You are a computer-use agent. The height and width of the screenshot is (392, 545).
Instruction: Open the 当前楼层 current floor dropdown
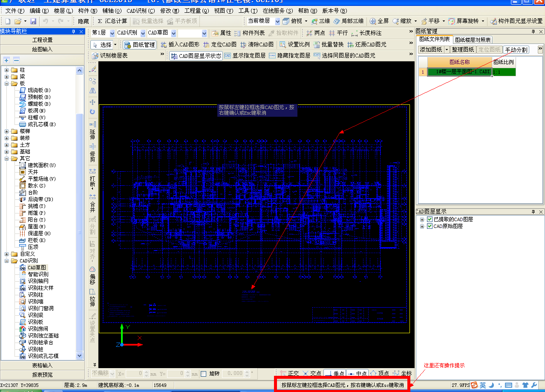tap(278, 21)
